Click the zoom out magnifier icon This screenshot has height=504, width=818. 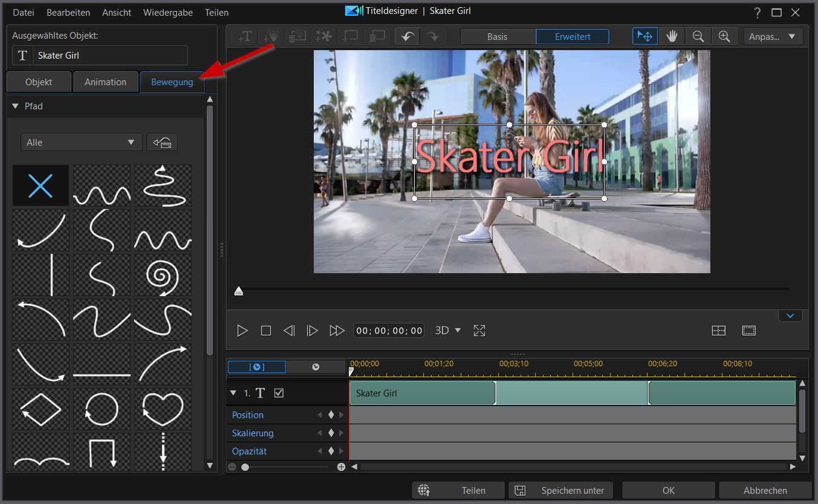pyautogui.click(x=698, y=36)
